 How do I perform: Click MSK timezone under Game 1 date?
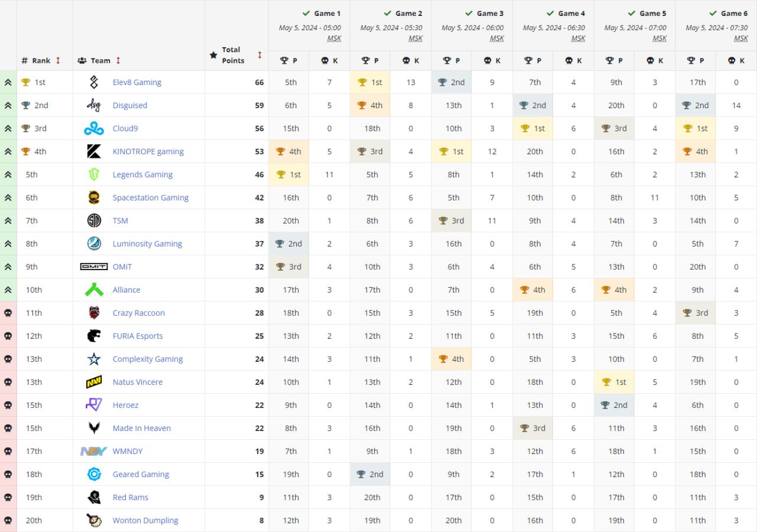pos(334,38)
